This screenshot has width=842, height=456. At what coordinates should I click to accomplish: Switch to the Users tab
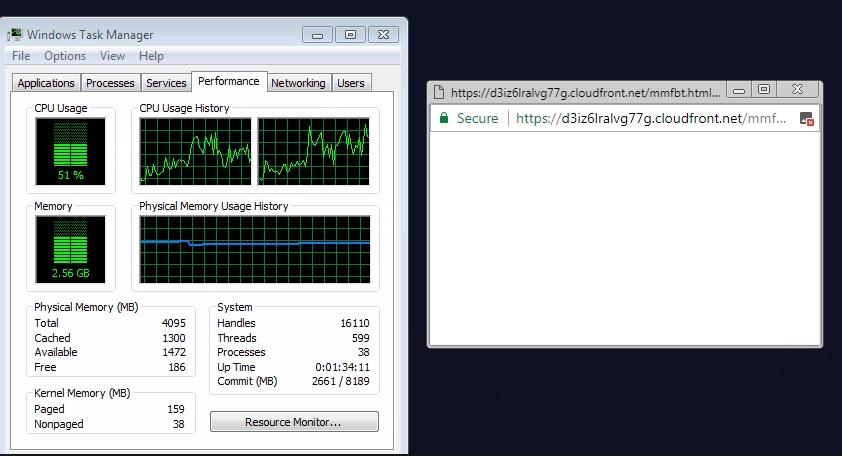[x=351, y=83]
